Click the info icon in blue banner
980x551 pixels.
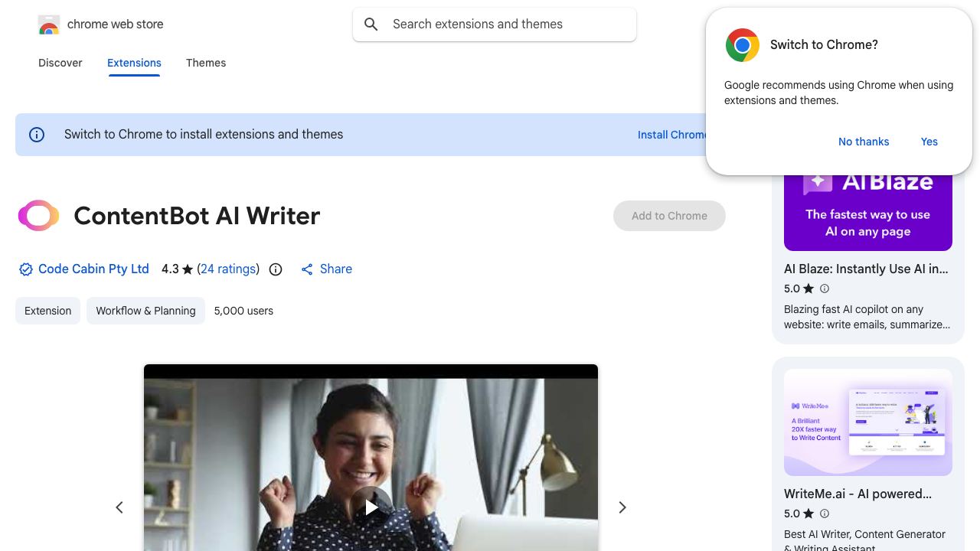click(37, 135)
